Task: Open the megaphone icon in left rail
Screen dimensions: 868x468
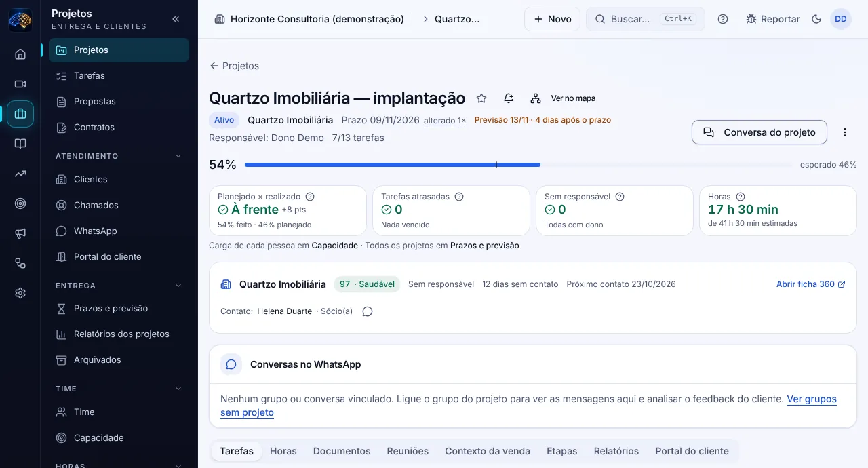Action: pos(20,233)
